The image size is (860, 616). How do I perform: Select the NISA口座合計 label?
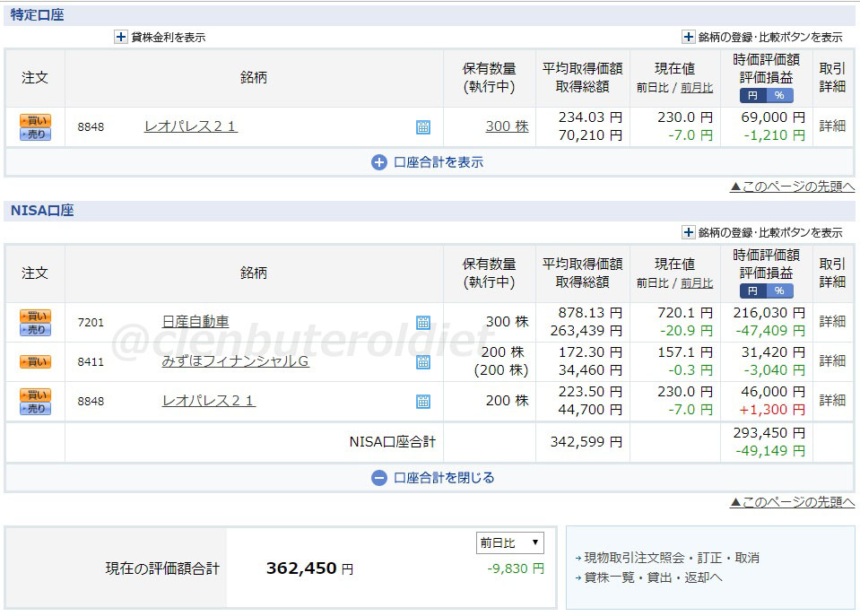(x=392, y=442)
